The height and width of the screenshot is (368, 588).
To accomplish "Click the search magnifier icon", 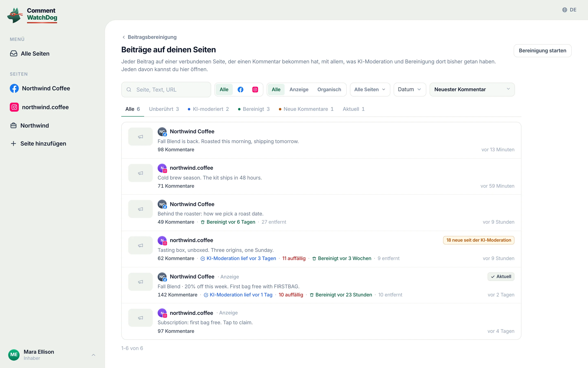I will [x=129, y=90].
